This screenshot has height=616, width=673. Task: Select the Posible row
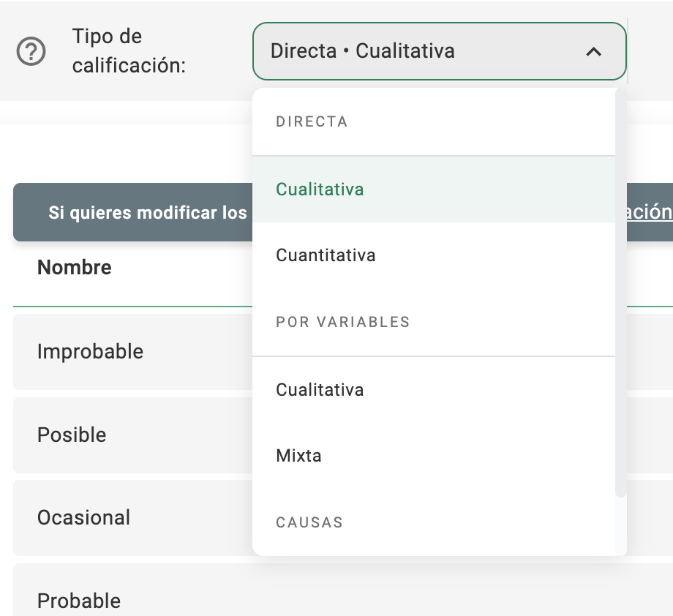pos(72,435)
